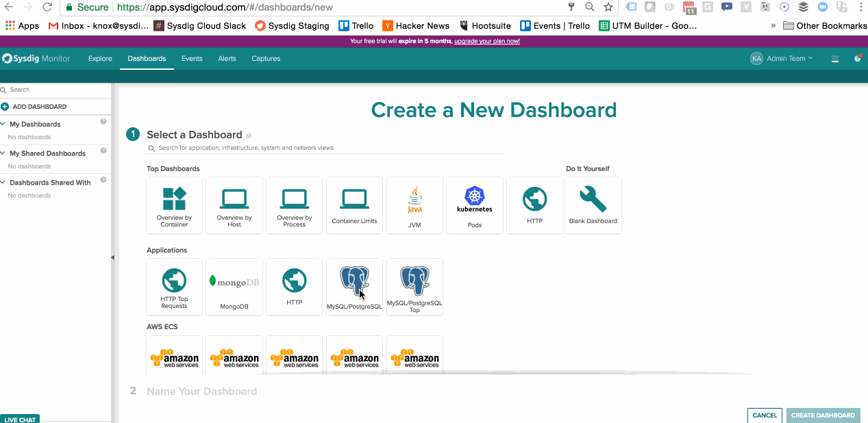The image size is (868, 423).
Task: Select the MySQL/PostgreSQL dashboard tile
Action: (x=355, y=287)
